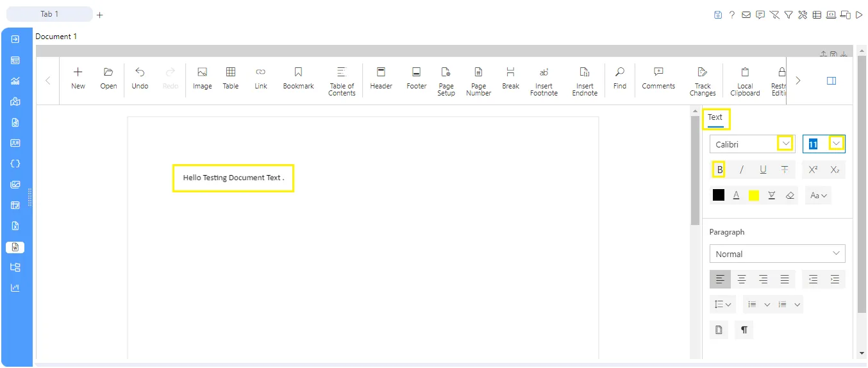Image resolution: width=868 pixels, height=368 pixels.
Task: Toggle the properties pane icon
Action: tap(831, 81)
